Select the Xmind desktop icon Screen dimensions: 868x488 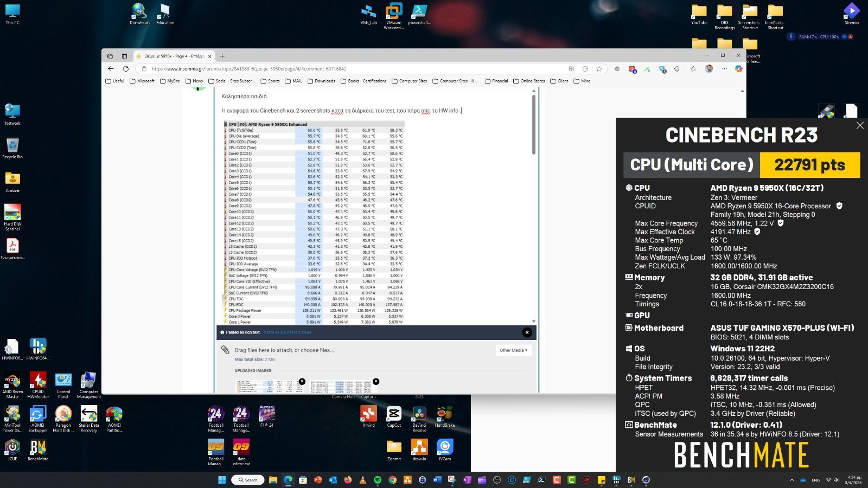[368, 416]
